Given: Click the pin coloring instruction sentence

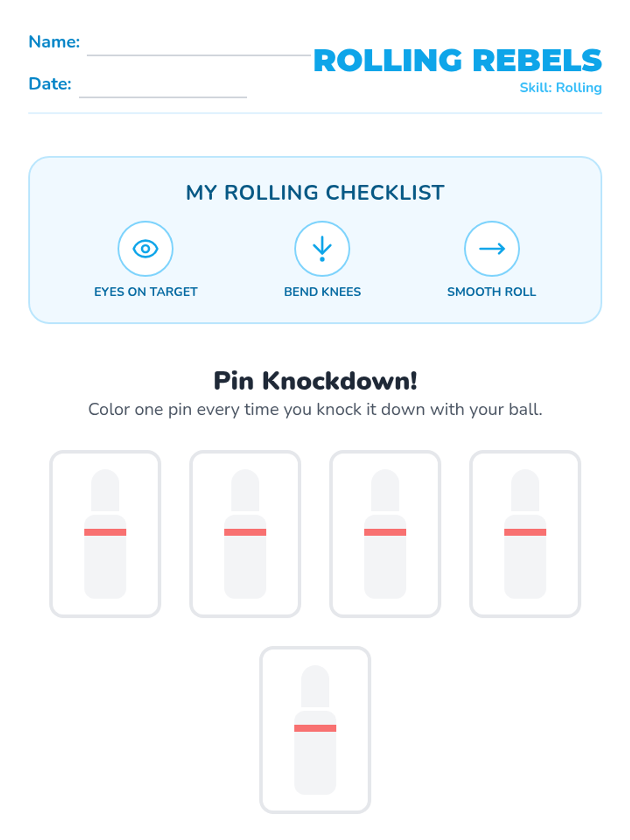Looking at the screenshot, I should click(x=315, y=409).
